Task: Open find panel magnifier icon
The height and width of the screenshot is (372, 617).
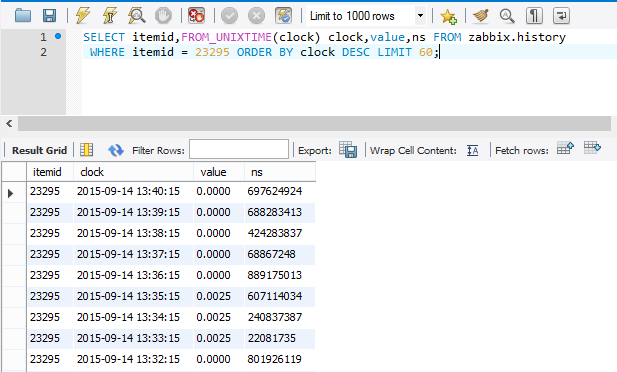Action: pos(507,16)
